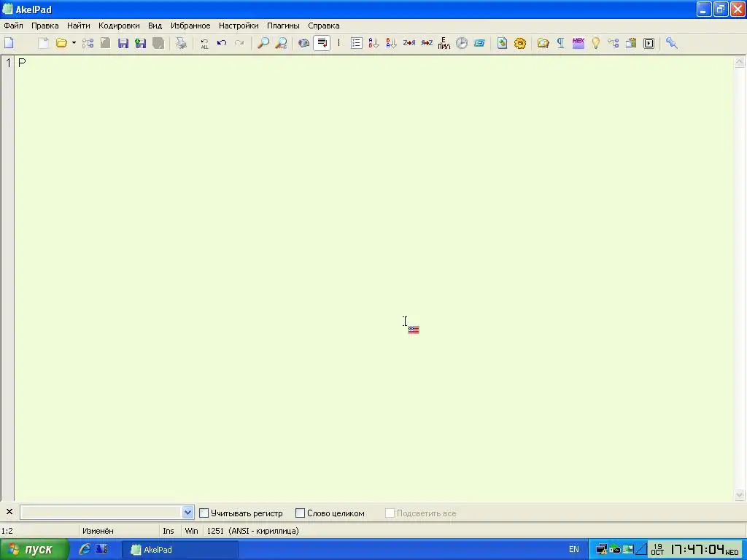Open Find with the magnifier icon
The image size is (747, 560).
pos(263,43)
